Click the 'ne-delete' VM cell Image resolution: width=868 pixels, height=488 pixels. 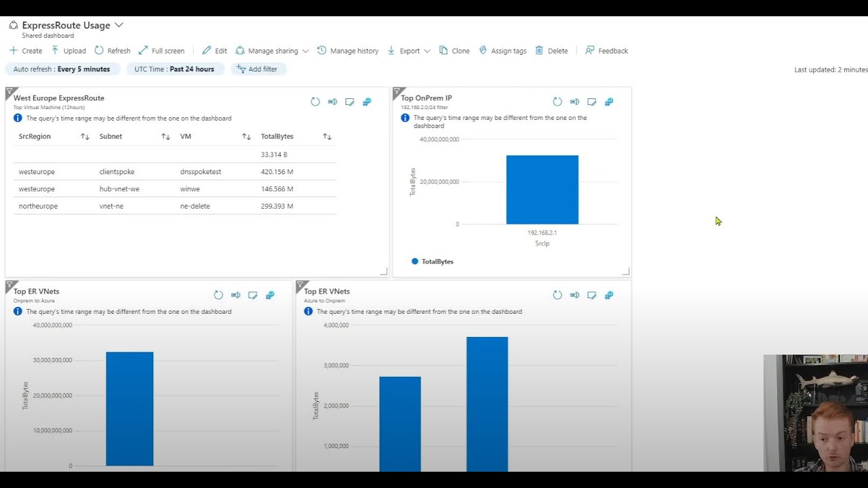coord(195,206)
